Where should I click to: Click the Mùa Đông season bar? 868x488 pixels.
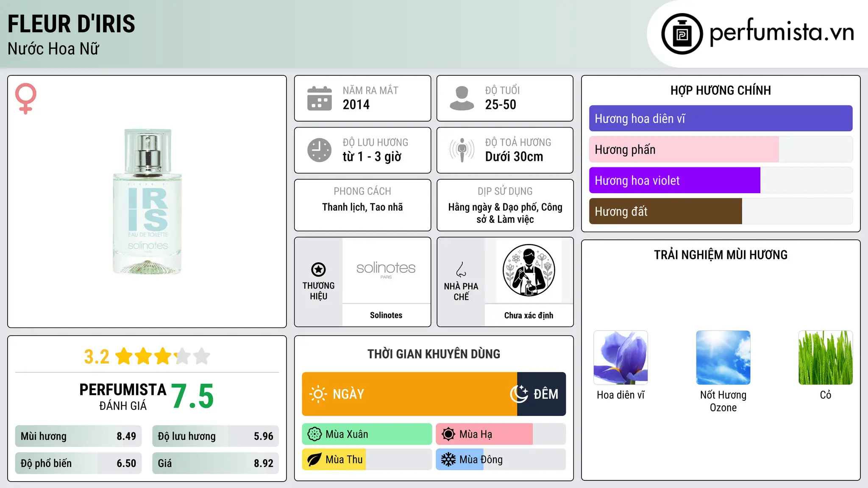point(501,460)
